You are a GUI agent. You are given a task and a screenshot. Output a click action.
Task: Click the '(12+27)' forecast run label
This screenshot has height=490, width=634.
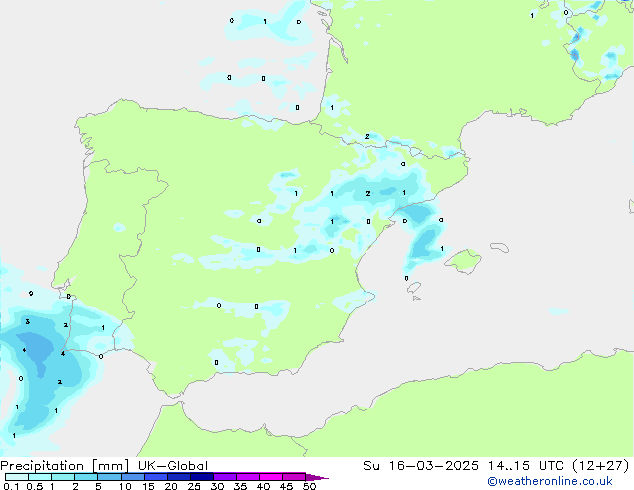click(x=601, y=466)
